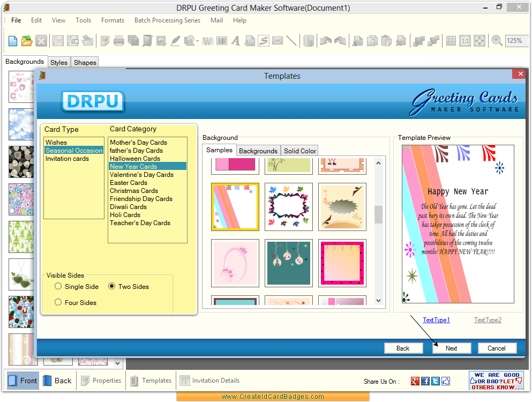Click the Google Plus share icon

point(415,381)
